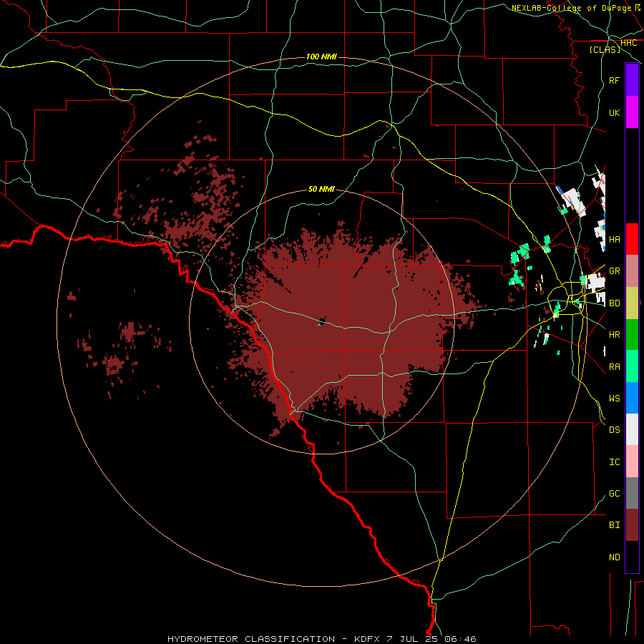Click the HA red legend swatch
The image size is (644, 644).
click(x=632, y=239)
